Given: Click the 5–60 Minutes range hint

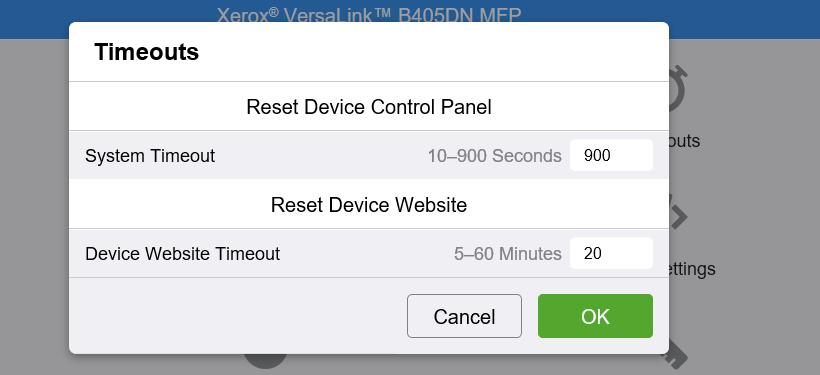Looking at the screenshot, I should [x=508, y=254].
